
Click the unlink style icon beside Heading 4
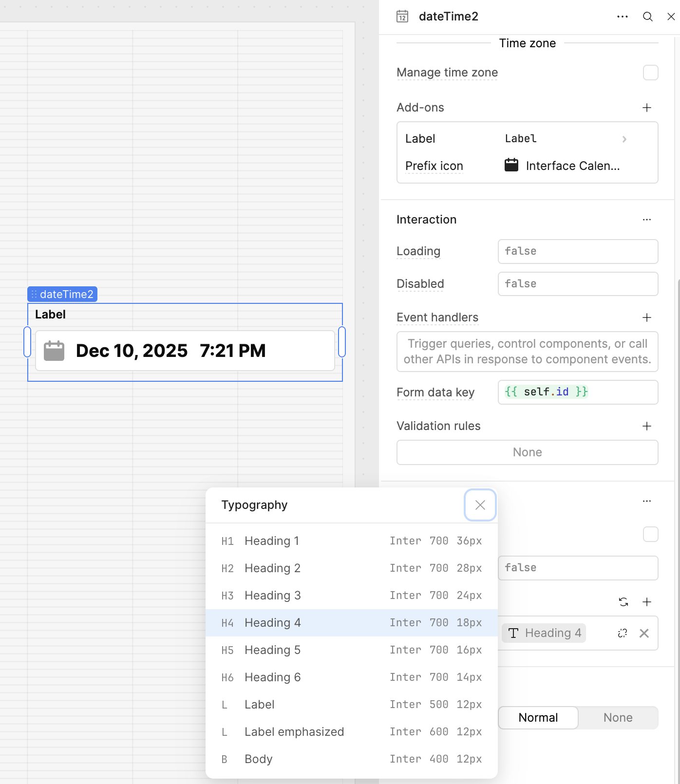(622, 633)
